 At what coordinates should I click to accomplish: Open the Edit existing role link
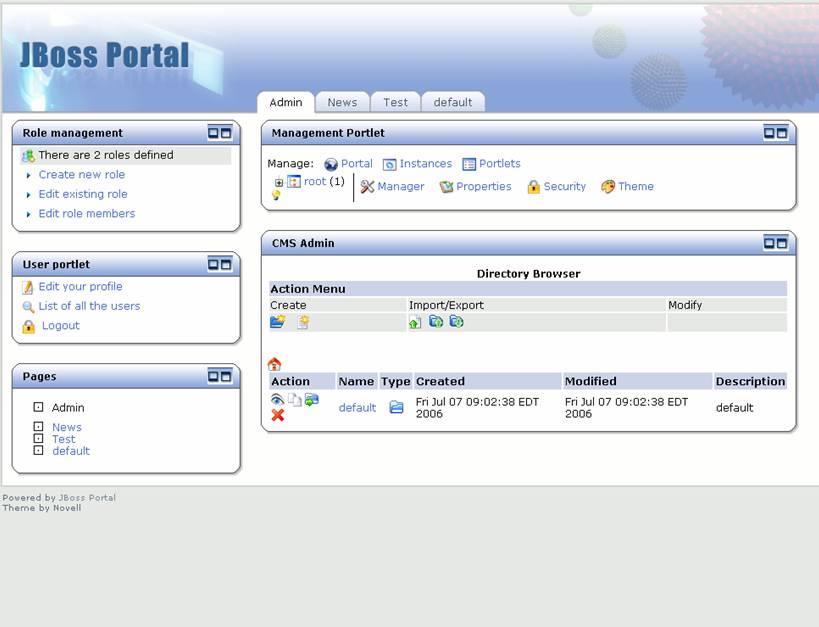(83, 194)
